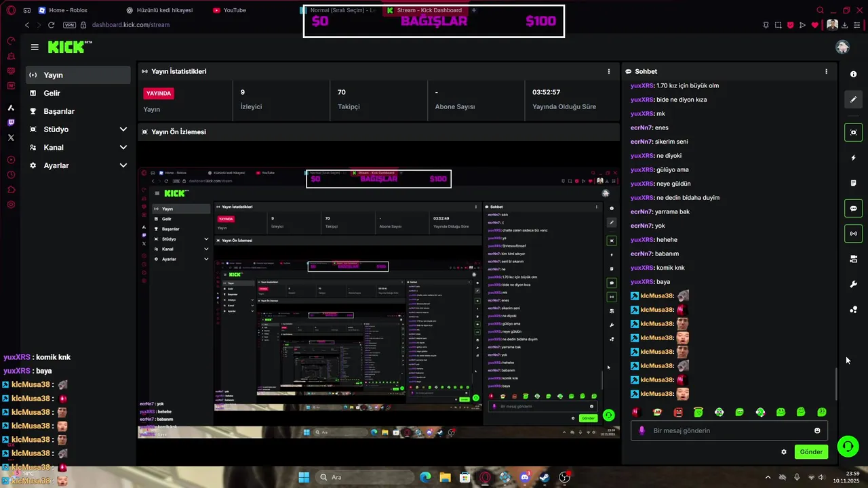Click the Gönder send button
Screen dimensions: 868x488
click(x=811, y=452)
